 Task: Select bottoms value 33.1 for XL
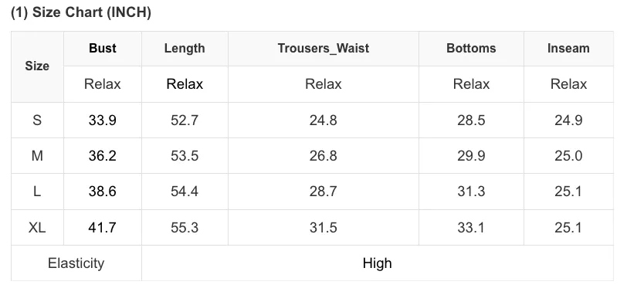471,228
